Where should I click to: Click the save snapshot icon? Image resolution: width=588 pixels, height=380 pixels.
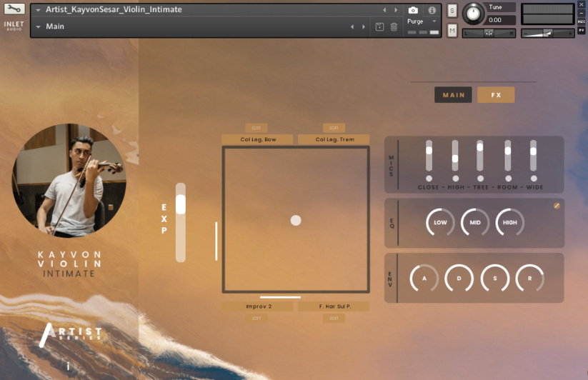379,27
